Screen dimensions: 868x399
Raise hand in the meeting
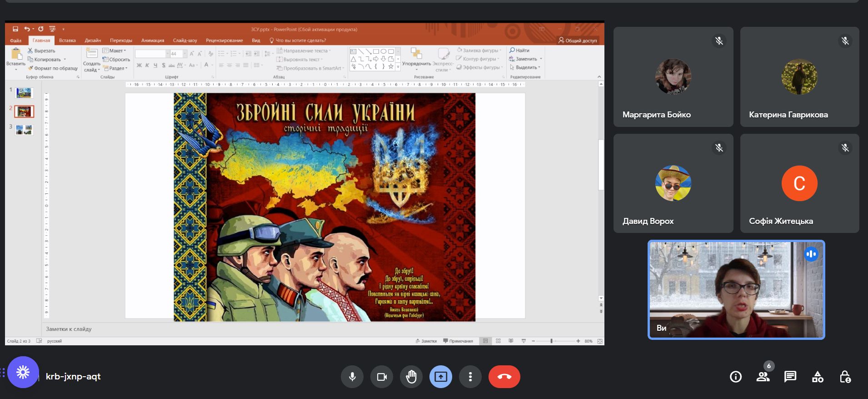click(411, 377)
